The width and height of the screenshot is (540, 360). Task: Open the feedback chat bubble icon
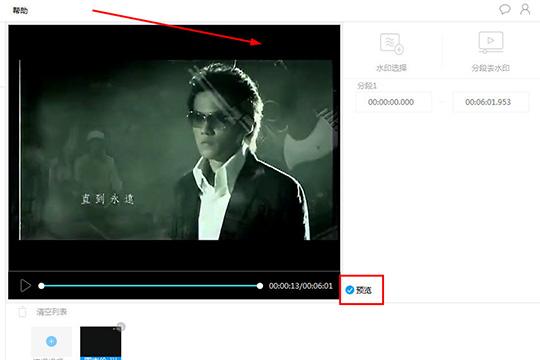[x=505, y=9]
